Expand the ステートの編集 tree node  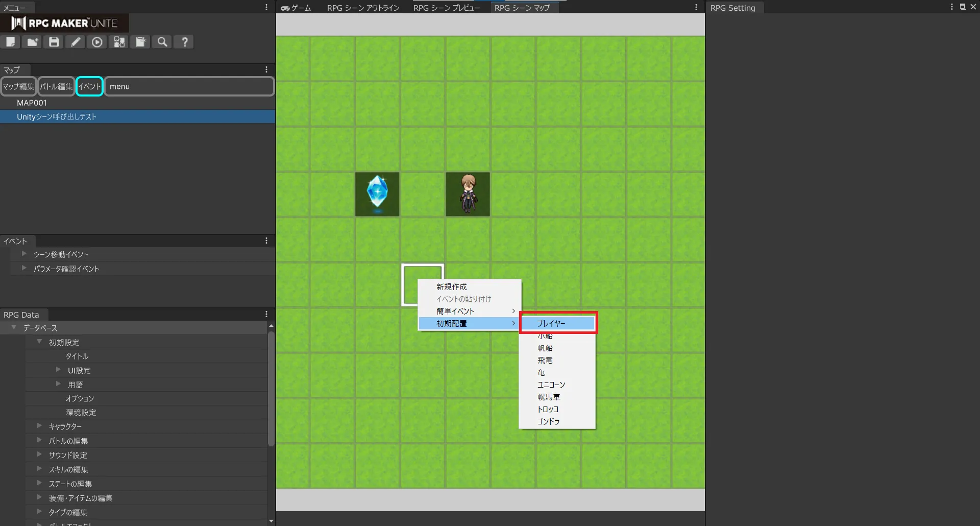pos(39,483)
